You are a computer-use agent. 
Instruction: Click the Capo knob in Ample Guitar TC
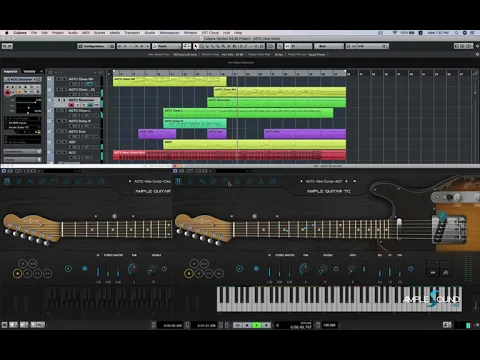(352, 269)
